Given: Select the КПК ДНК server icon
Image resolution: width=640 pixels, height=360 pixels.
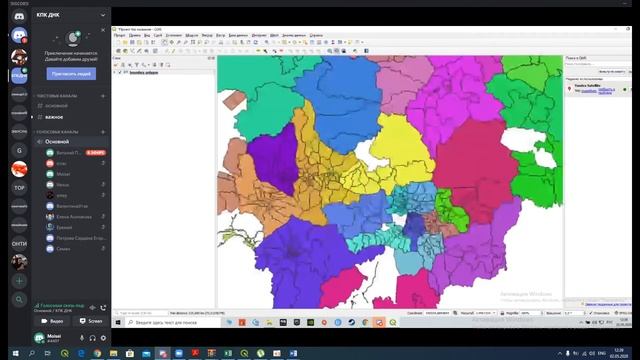Looking at the screenshot, I should coord(19,76).
